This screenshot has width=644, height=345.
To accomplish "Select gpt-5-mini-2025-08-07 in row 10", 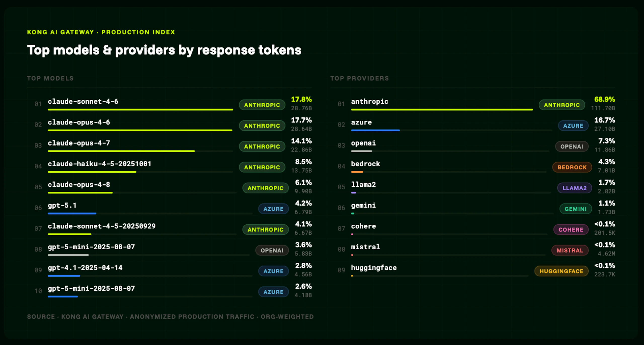I will (x=91, y=289).
